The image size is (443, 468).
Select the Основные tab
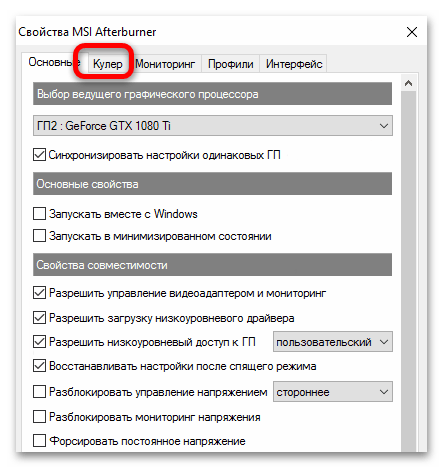point(54,62)
